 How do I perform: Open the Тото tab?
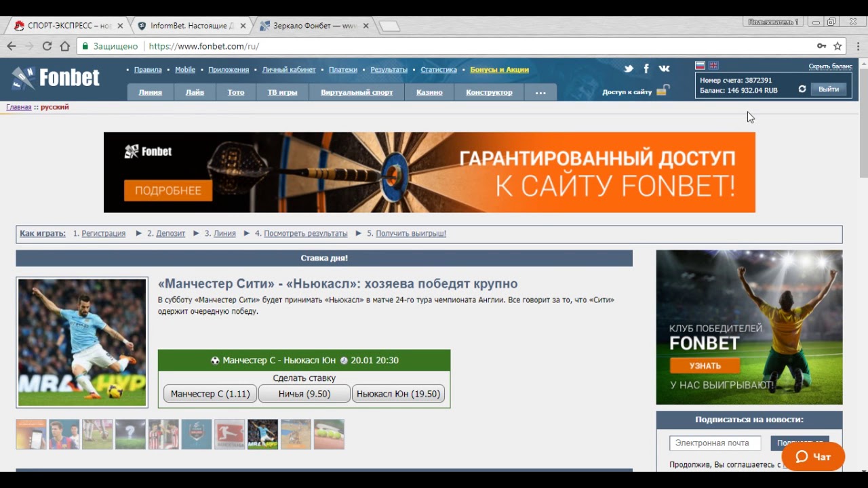coord(236,92)
